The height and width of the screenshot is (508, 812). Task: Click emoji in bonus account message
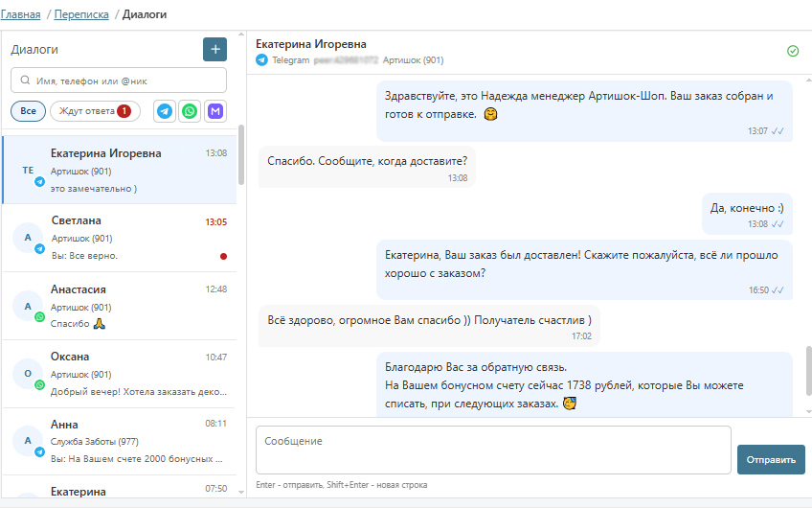click(570, 403)
